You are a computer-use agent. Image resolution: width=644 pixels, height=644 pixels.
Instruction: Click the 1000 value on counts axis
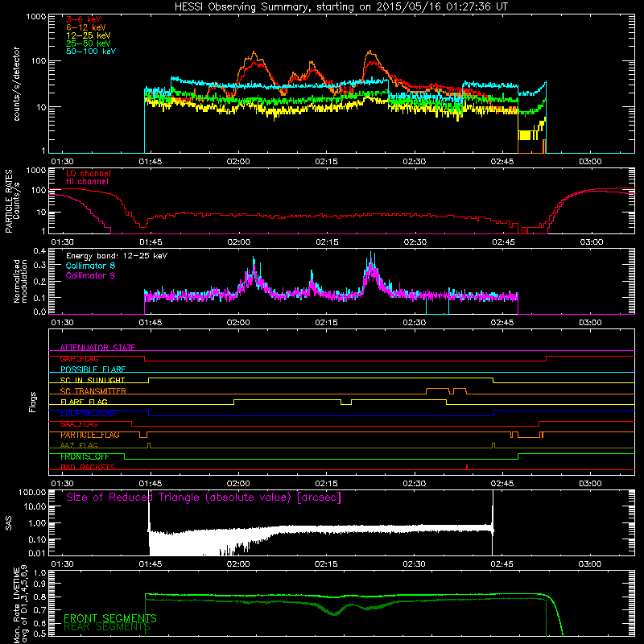35,17
